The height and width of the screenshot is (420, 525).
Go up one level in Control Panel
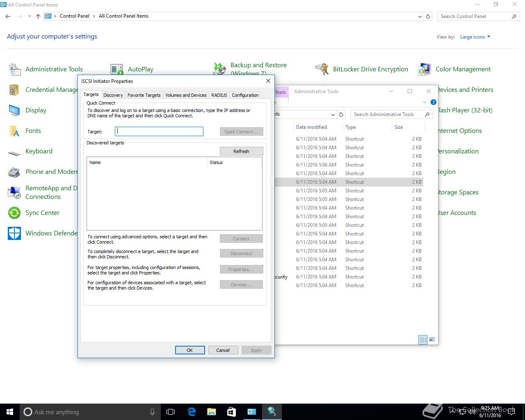click(x=38, y=16)
